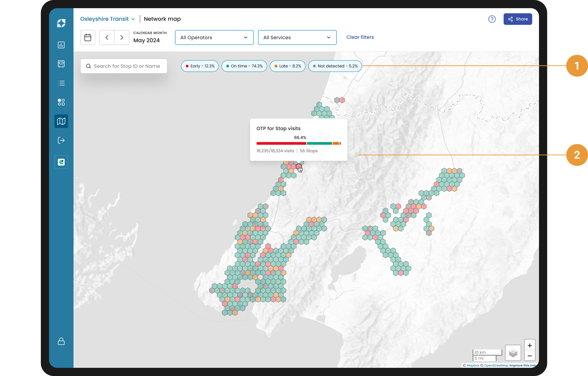This screenshot has width=588, height=376.
Task: Click the Clear filters link
Action: click(x=360, y=37)
